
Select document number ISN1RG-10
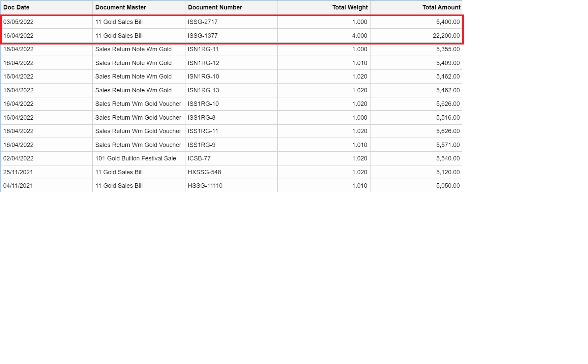pyautogui.click(x=203, y=77)
